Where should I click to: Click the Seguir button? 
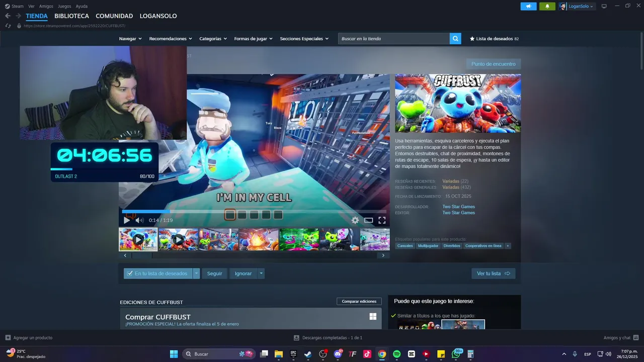click(214, 274)
